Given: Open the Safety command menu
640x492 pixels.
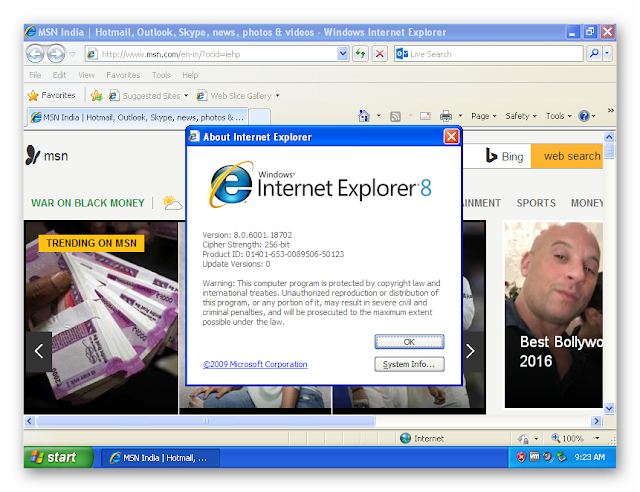Looking at the screenshot, I should pos(521,116).
